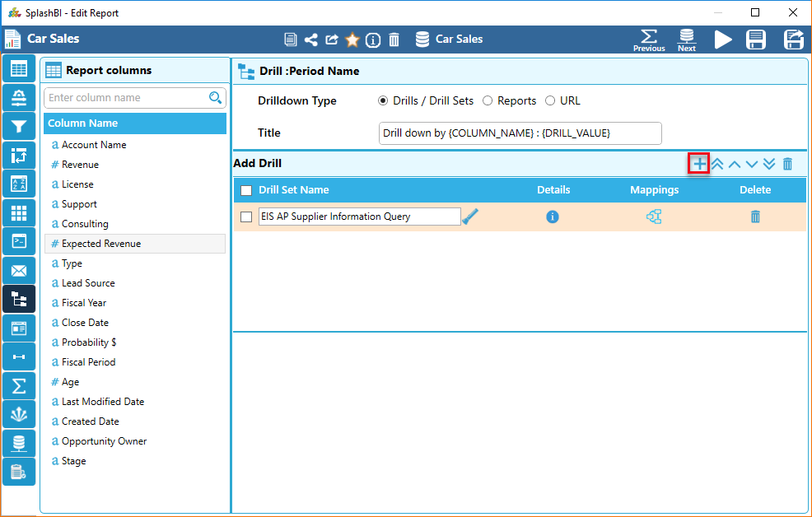Click the Save As floppy-arrow icon
812x517 pixels.
[793, 40]
